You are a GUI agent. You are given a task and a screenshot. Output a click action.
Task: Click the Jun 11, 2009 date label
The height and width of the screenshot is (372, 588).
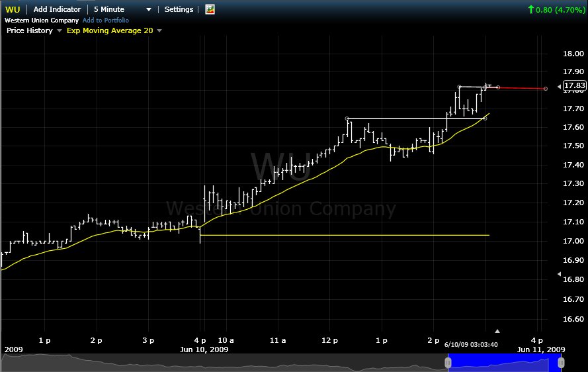(x=541, y=349)
